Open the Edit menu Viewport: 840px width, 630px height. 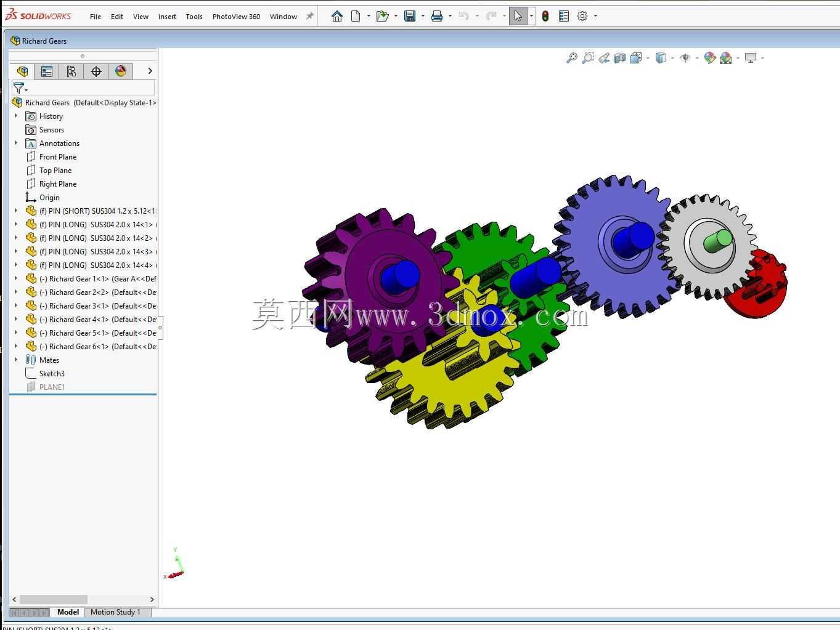click(117, 17)
